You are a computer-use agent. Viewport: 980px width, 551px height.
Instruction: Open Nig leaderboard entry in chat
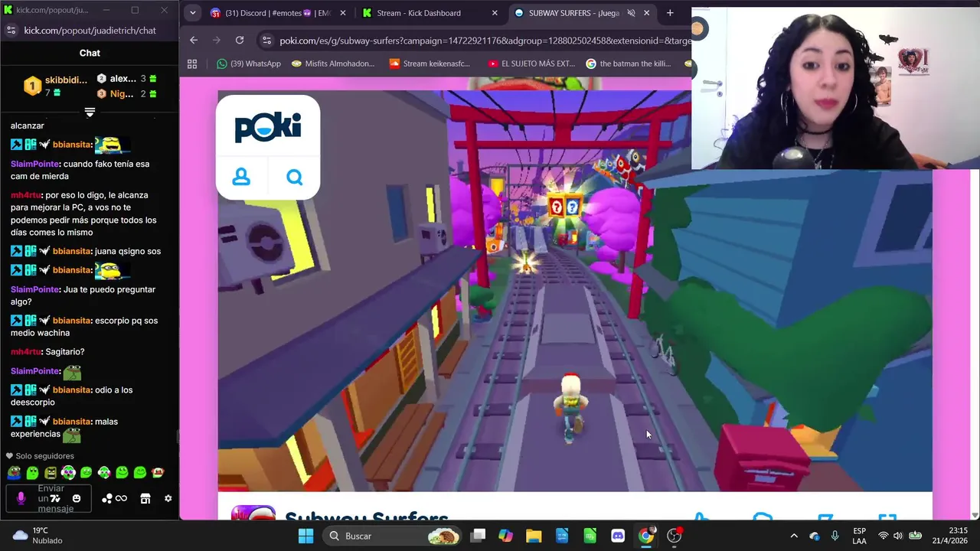point(127,94)
